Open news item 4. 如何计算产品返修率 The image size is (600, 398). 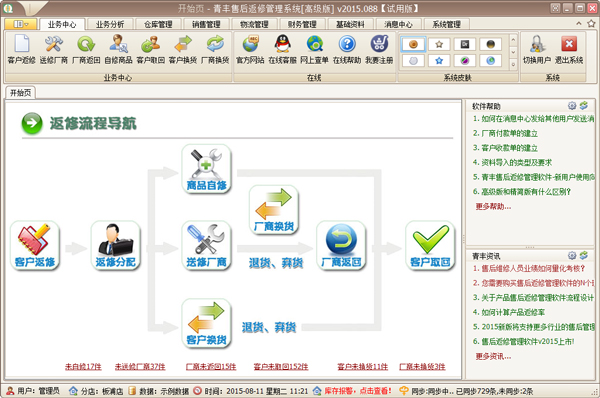point(509,312)
